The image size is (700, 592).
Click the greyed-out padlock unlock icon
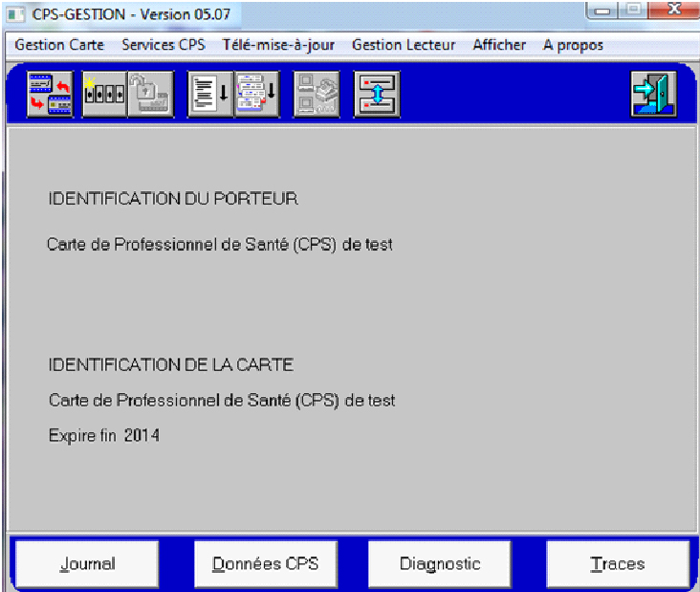click(x=151, y=94)
